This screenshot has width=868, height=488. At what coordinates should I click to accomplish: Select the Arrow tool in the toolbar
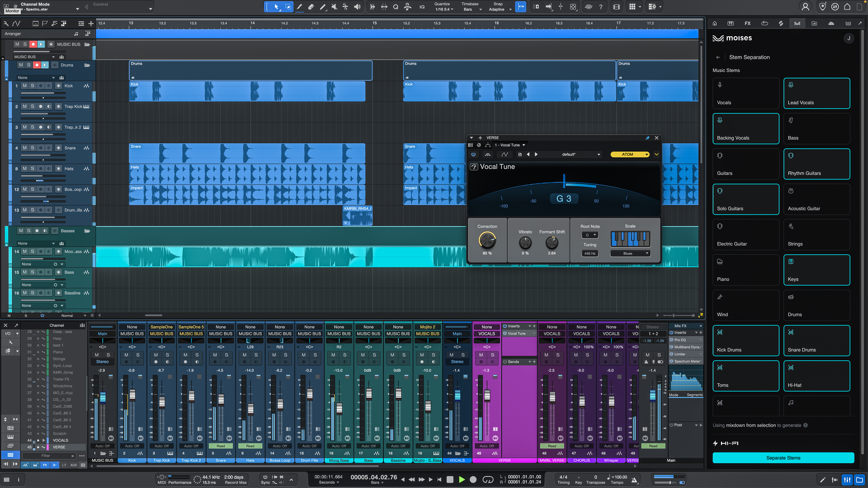point(276,7)
